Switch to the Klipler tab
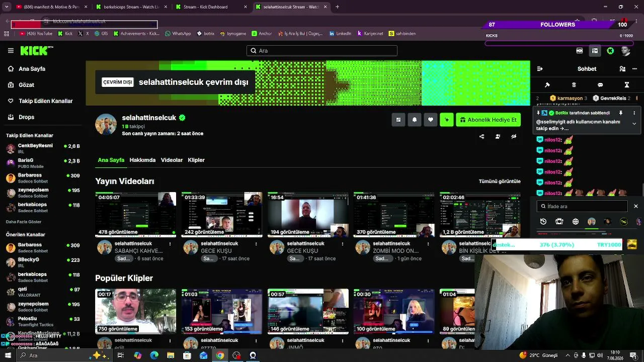 [196, 160]
